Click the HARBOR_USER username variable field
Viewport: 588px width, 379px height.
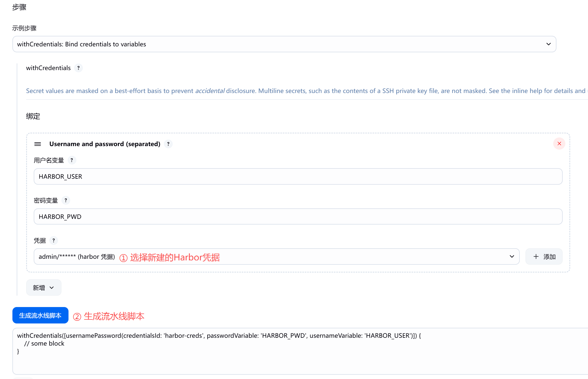298,177
